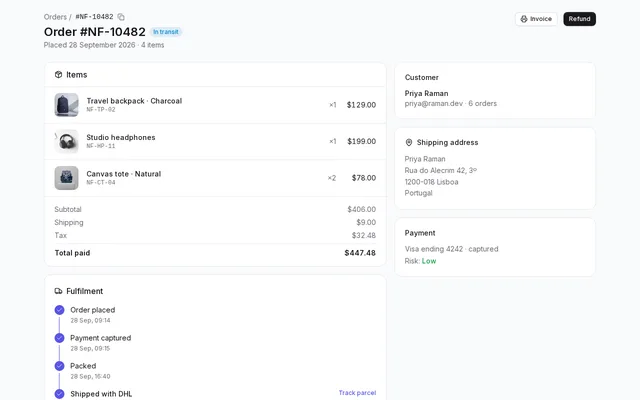The height and width of the screenshot is (400, 640).
Task: Click the Shipped with DHL step label
Action: point(101,394)
